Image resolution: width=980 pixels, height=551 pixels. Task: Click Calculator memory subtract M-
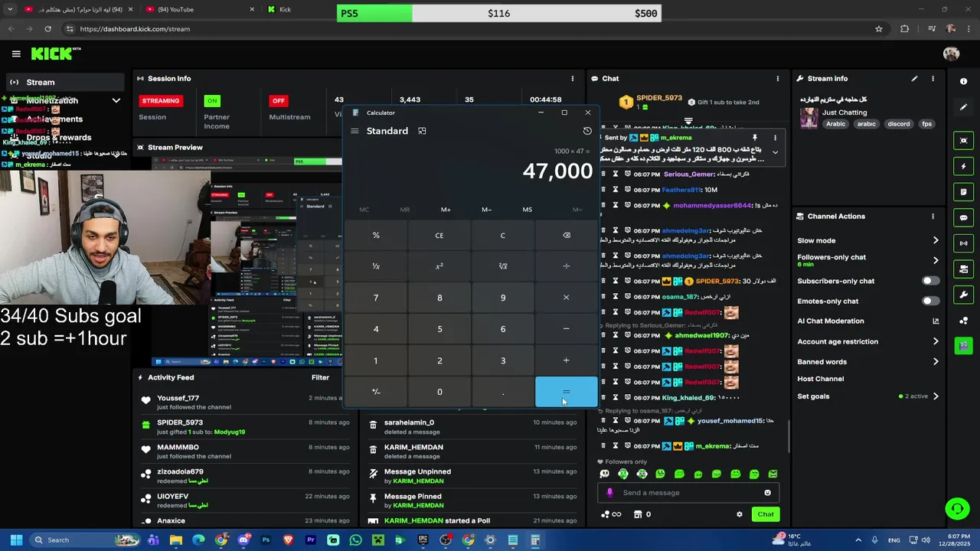point(486,210)
